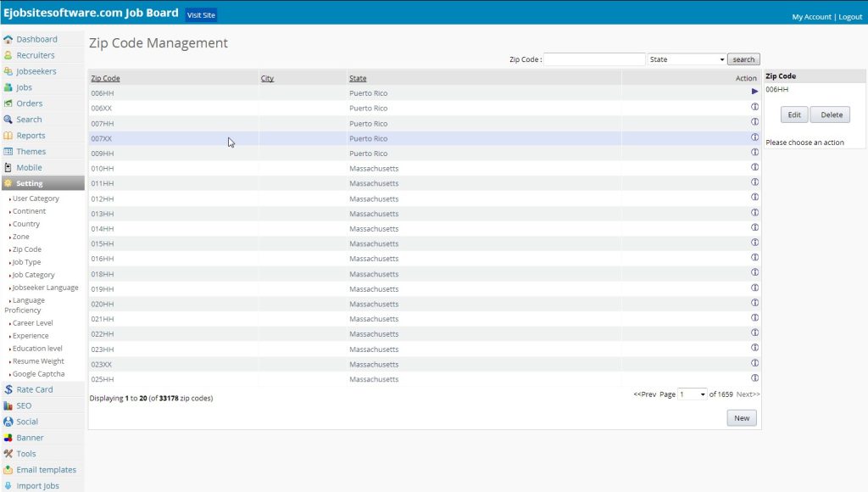The image size is (868, 492).
Task: Click the Reports book icon
Action: pos(8,136)
